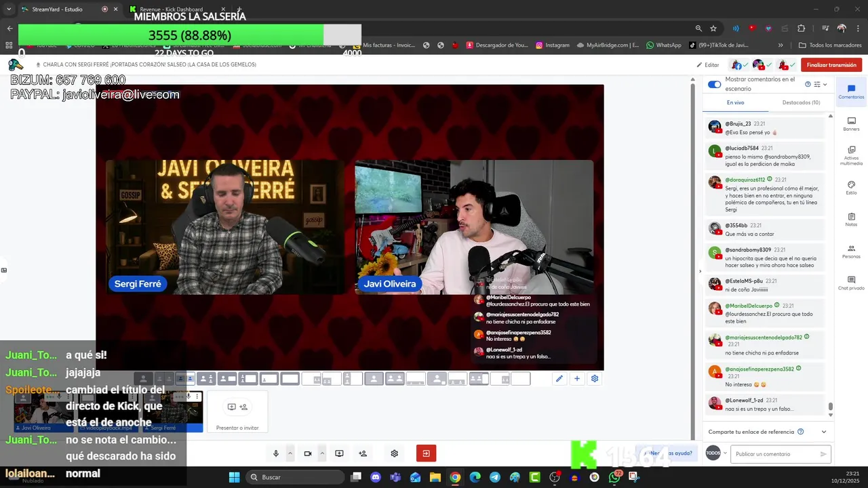Open the Personas sidebar panel
868x488 pixels.
851,251
